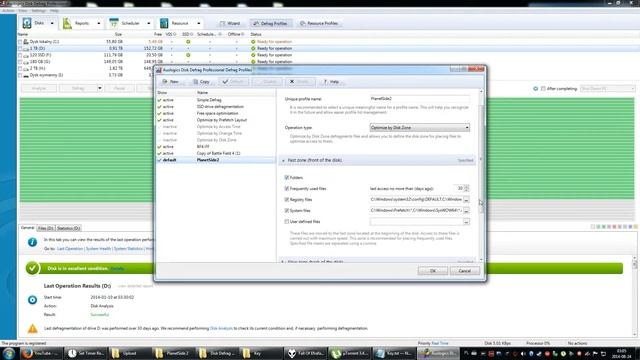Check the Dysk lokalny (C:) drive checkbox
Viewport: 640px width, 360px height.
pyautogui.click(x=20, y=42)
